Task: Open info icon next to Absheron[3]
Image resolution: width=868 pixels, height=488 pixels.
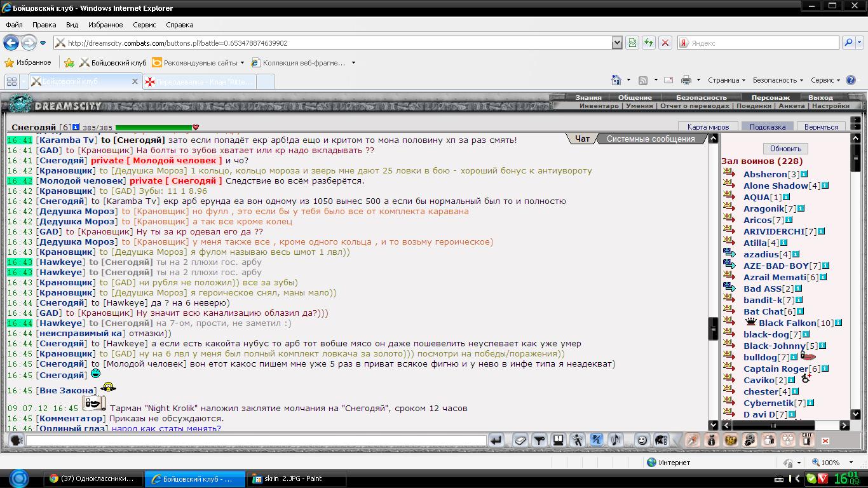Action: click(x=804, y=174)
